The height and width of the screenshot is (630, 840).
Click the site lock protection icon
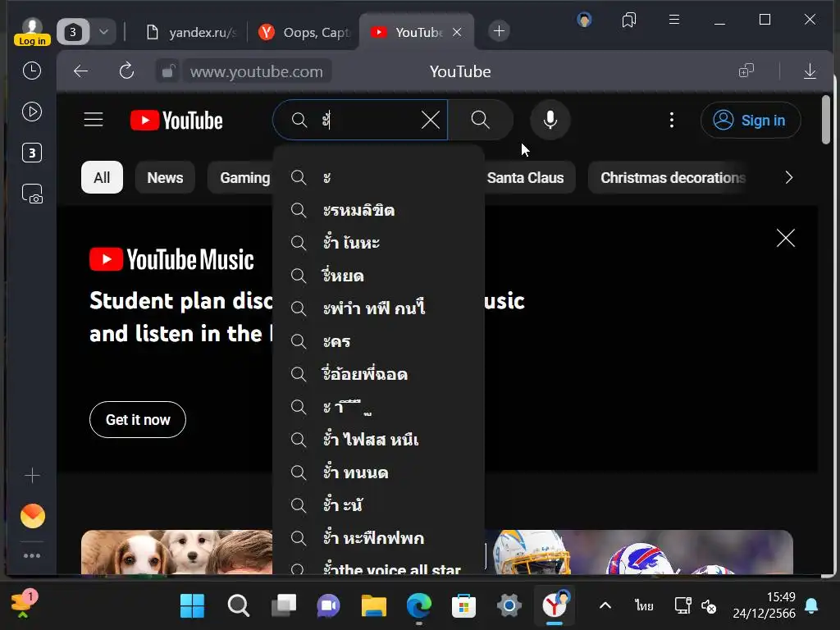[x=168, y=71]
